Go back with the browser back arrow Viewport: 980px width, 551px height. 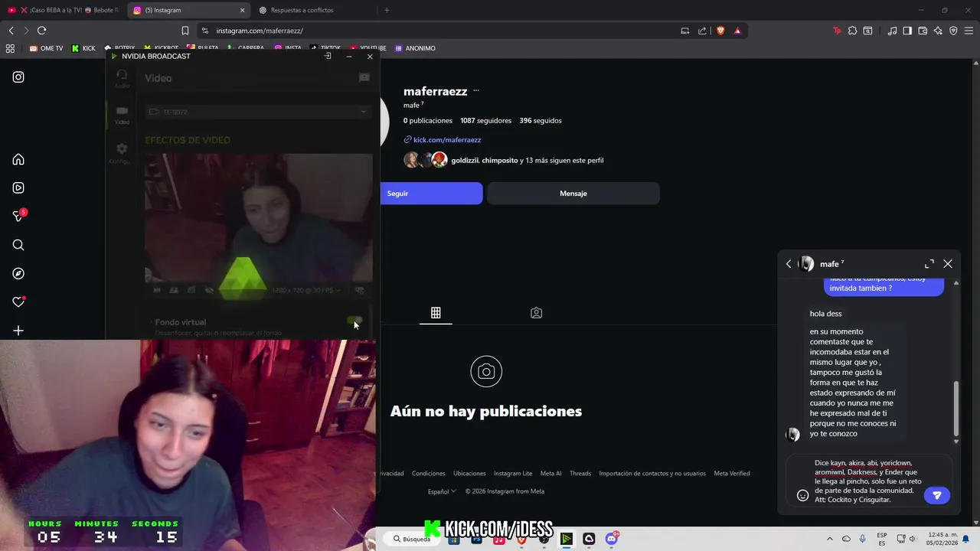tap(11, 31)
